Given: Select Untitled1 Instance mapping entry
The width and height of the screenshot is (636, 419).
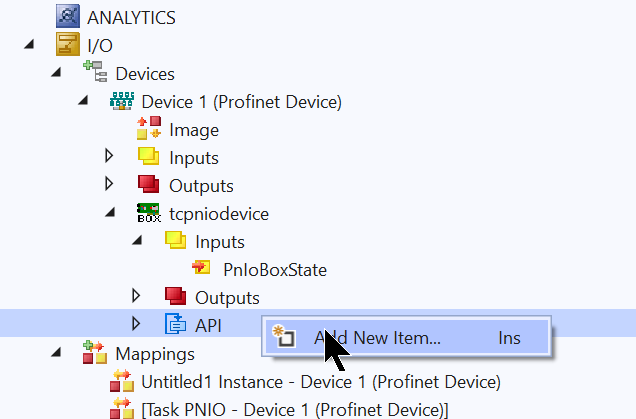Looking at the screenshot, I should point(321,382).
